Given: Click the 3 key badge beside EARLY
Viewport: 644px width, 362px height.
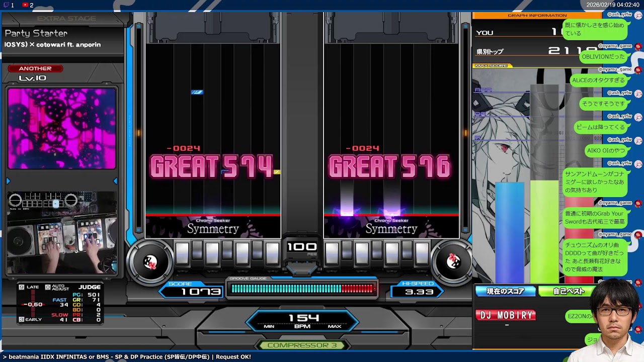Looking at the screenshot, I should [x=22, y=319].
